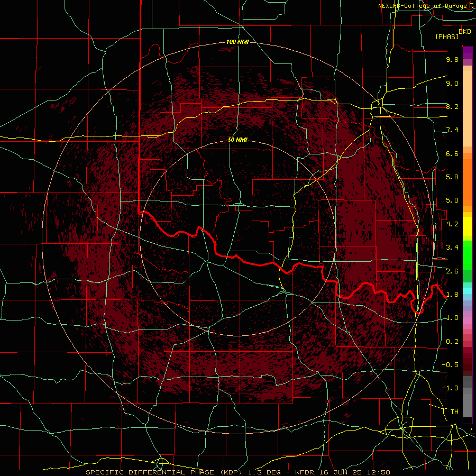Click the Specific Differential Phase KDP caption
This screenshot has height=476, width=476.
(164, 472)
